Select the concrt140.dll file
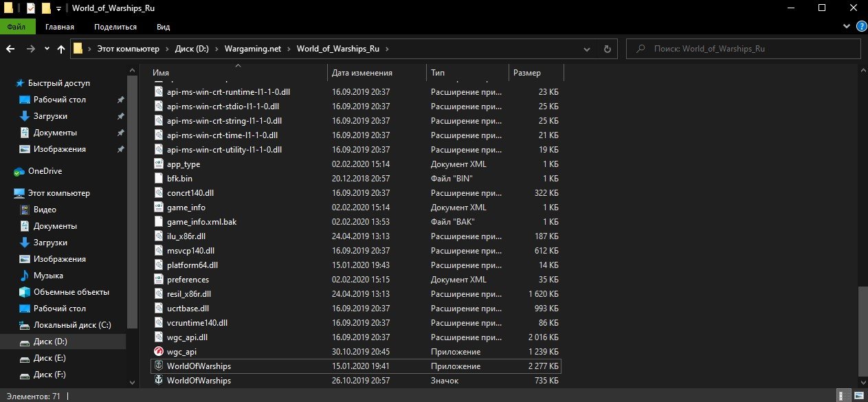The height and width of the screenshot is (402, 868). click(356, 193)
